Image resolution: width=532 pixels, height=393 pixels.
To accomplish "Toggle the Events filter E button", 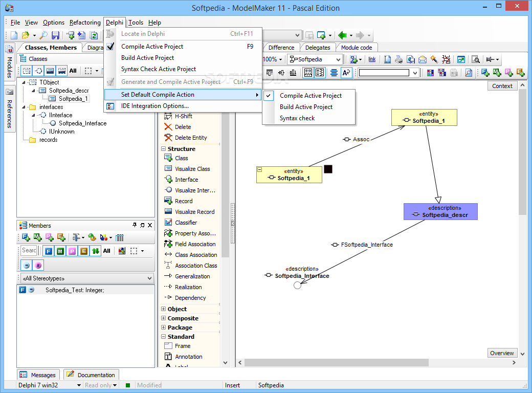I will click(x=84, y=251).
